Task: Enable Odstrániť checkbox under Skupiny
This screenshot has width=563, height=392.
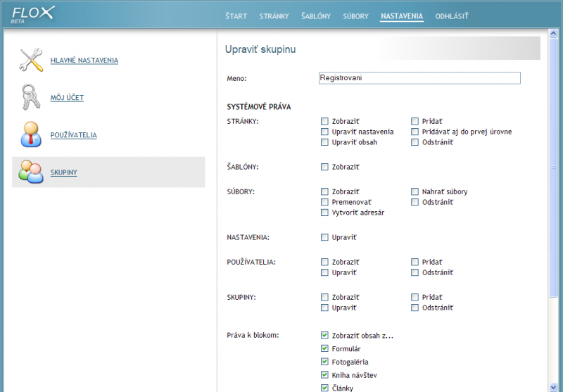Action: [415, 308]
